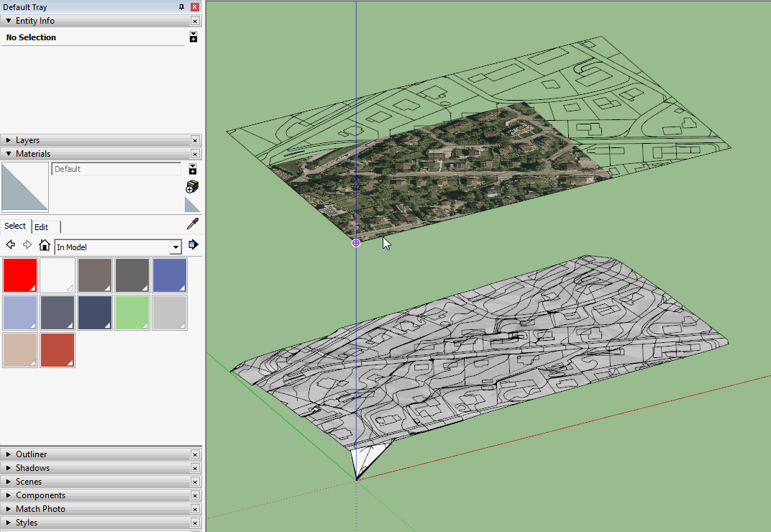Click the gray contoured terrain mesh

480,352
